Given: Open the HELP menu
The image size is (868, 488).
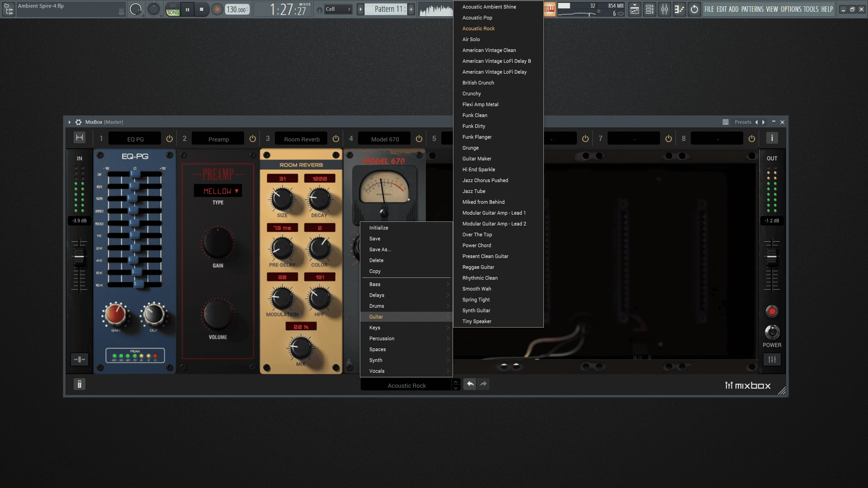Looking at the screenshot, I should coord(827,9).
